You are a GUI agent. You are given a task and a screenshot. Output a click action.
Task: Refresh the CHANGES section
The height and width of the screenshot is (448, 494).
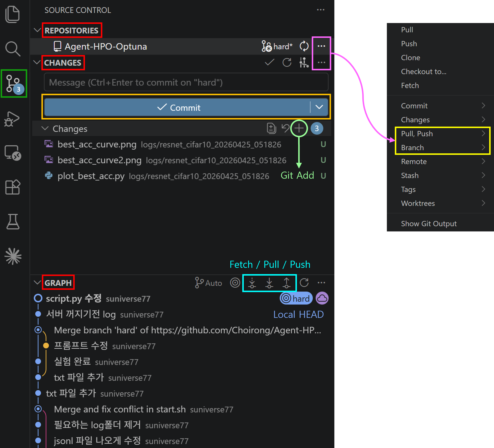tap(287, 63)
